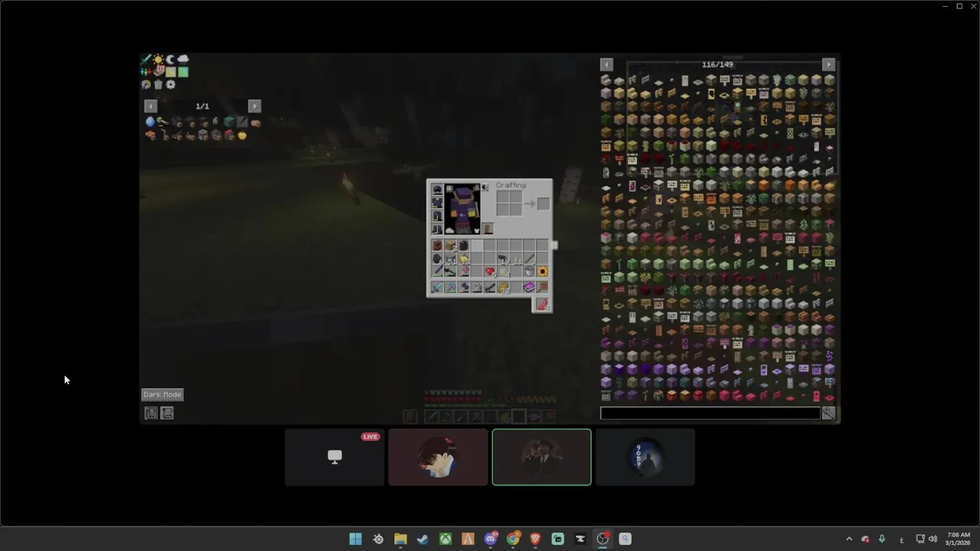This screenshot has height=551, width=980.
Task: Click the cloud weather icon
Action: tap(183, 59)
